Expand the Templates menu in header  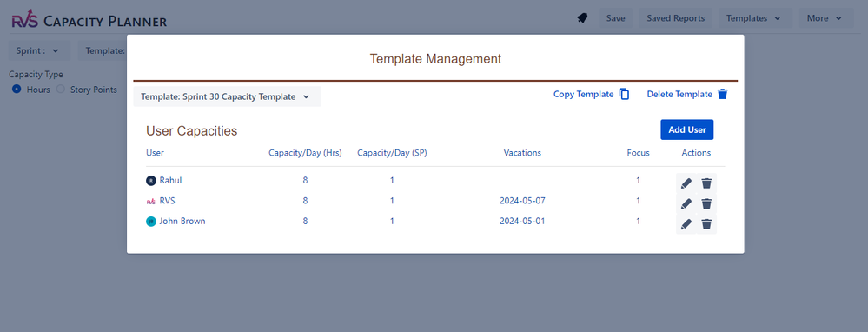[755, 18]
